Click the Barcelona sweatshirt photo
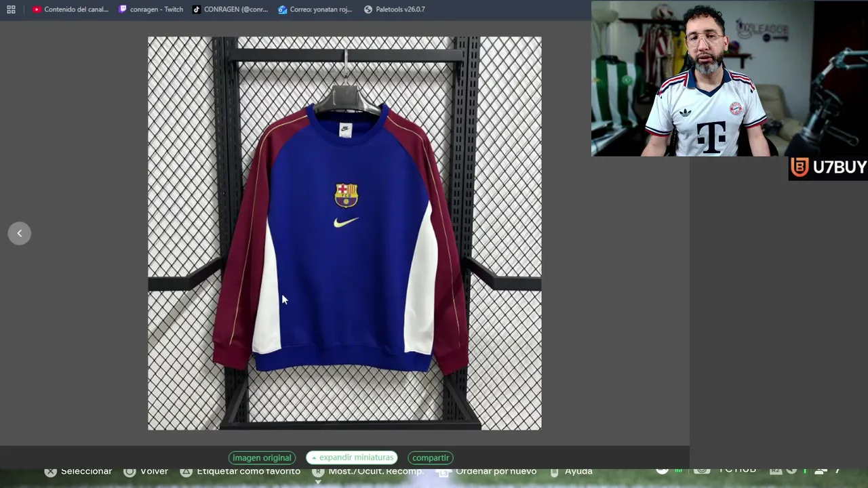Screen dimensions: 868x488 [344, 233]
